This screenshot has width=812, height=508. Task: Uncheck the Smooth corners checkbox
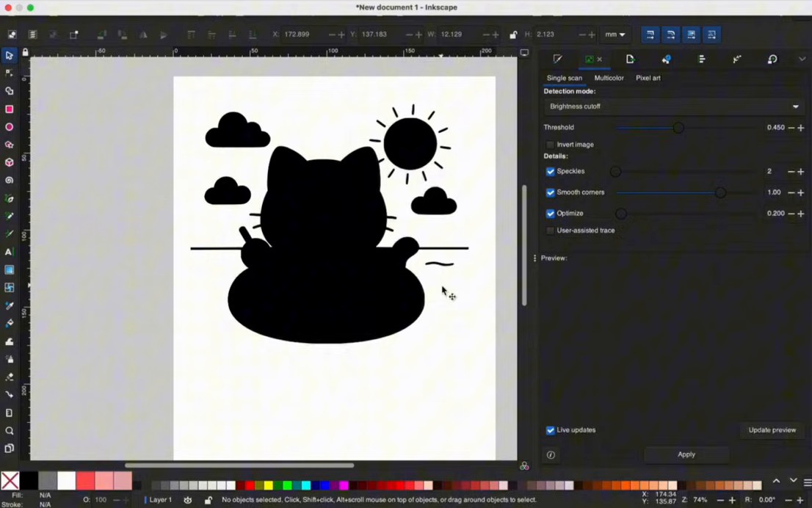click(550, 192)
